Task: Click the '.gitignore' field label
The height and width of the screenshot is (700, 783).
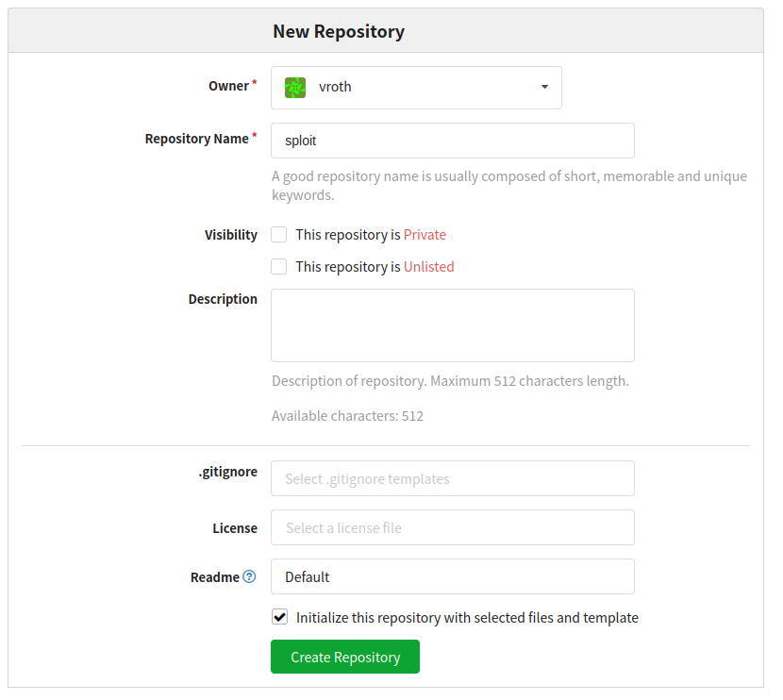Action: click(227, 472)
